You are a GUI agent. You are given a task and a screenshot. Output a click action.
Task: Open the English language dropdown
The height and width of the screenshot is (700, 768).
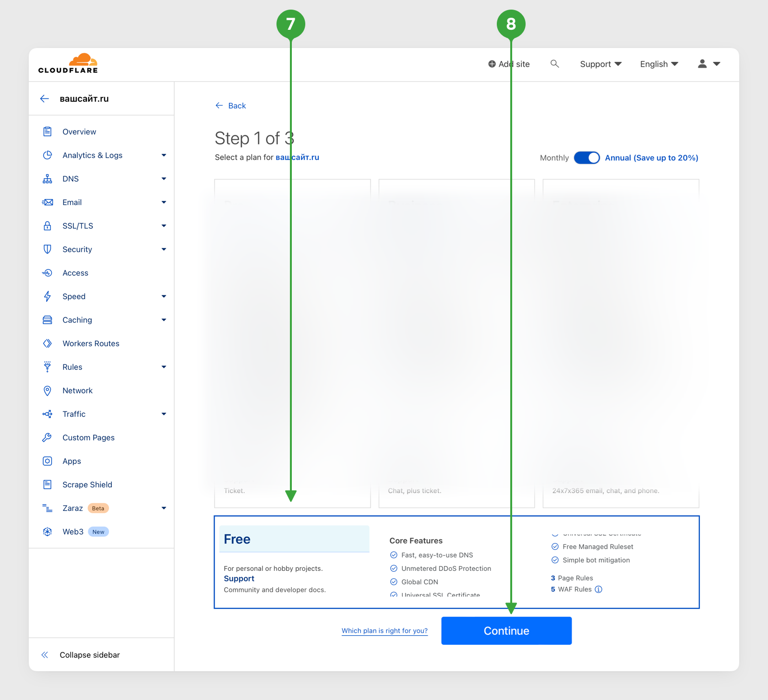[659, 64]
